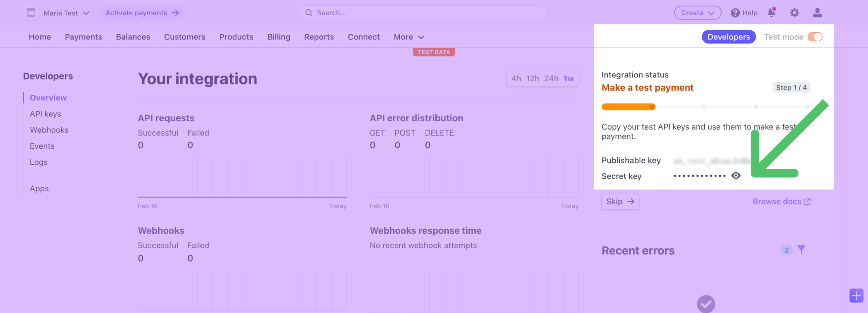The width and height of the screenshot is (868, 313).
Task: Click the No recent webhook attempts text
Action: [423, 246]
